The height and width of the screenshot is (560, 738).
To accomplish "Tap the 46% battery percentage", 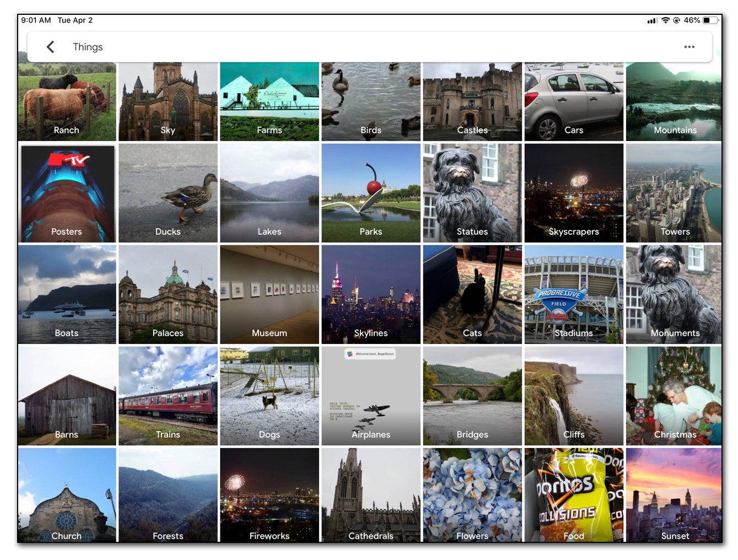I will click(692, 20).
